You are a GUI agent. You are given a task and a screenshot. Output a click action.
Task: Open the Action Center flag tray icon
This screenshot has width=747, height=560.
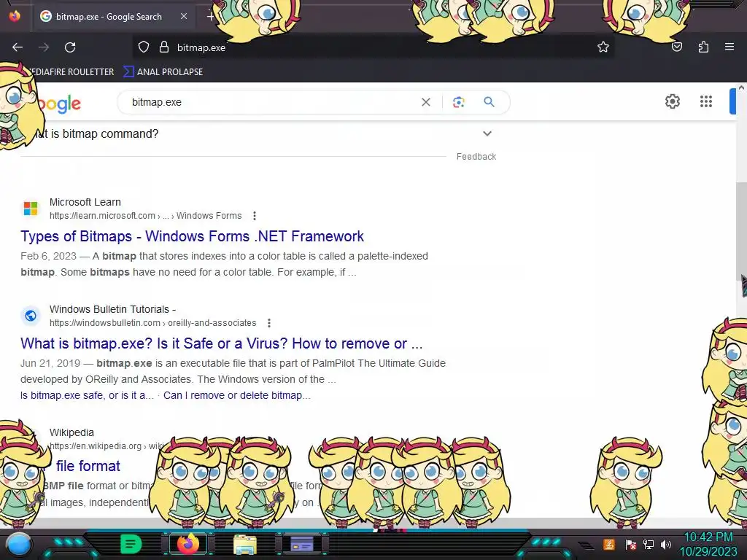click(x=631, y=544)
